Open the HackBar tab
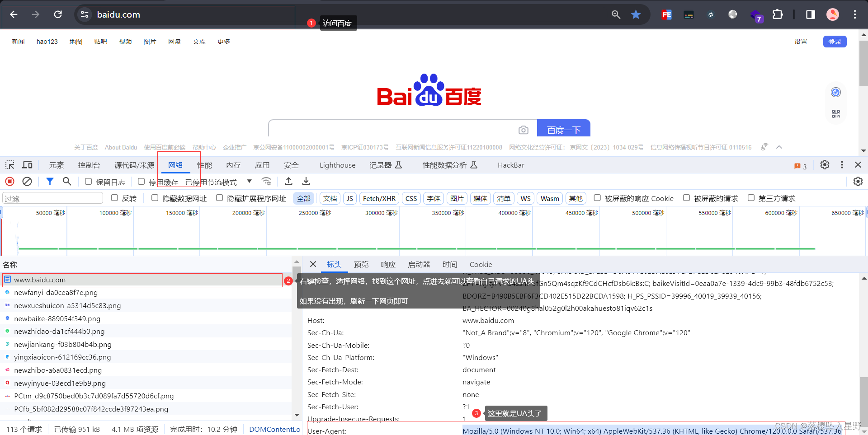The width and height of the screenshot is (868, 435). tap(511, 165)
